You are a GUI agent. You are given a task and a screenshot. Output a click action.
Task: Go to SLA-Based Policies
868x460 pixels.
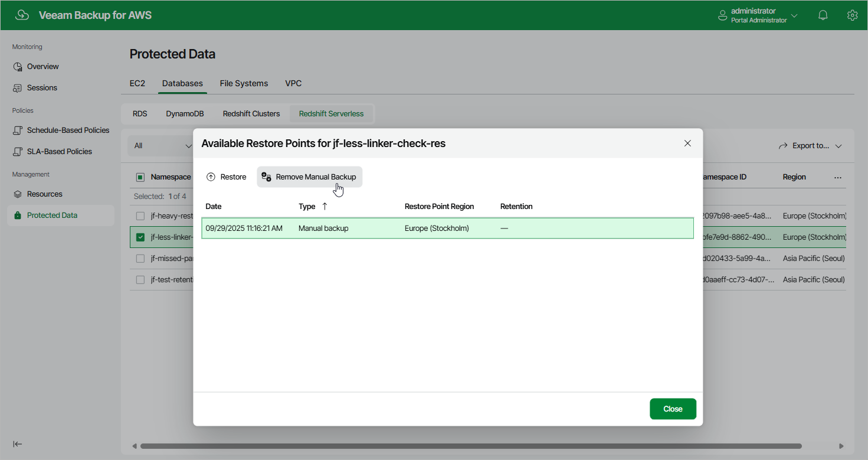coord(60,152)
